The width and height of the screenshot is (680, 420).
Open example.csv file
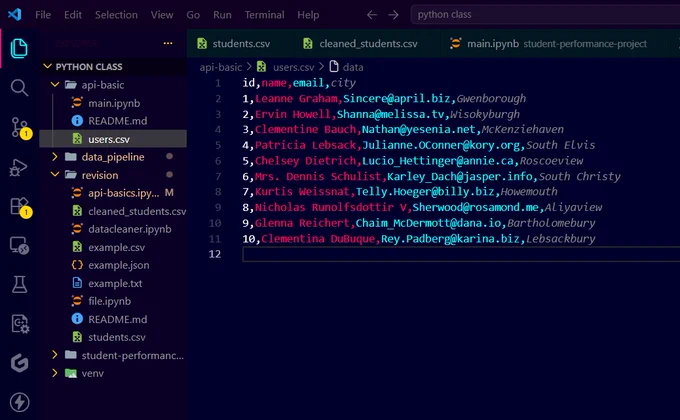pyautogui.click(x=114, y=247)
